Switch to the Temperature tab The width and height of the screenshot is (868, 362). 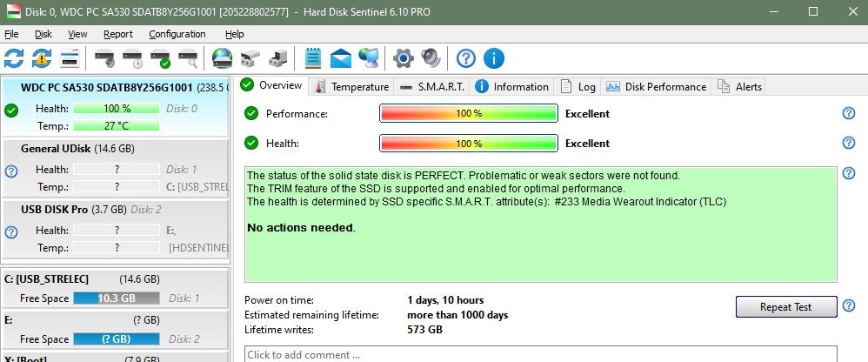click(351, 86)
